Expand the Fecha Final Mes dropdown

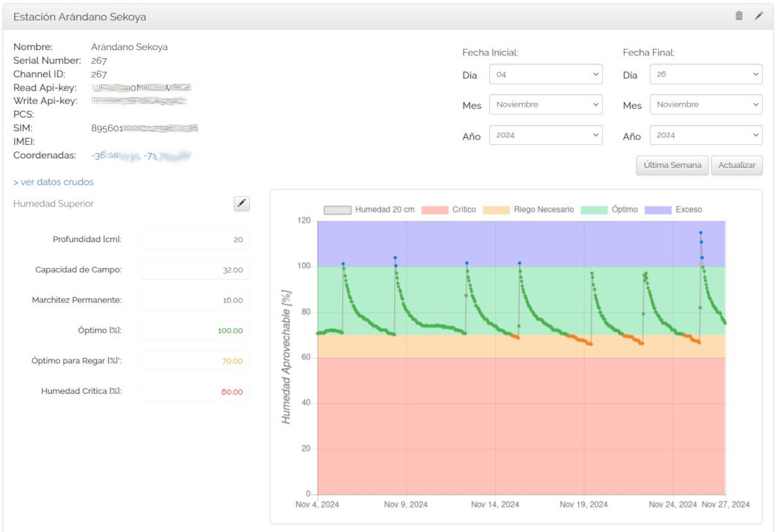[706, 105]
